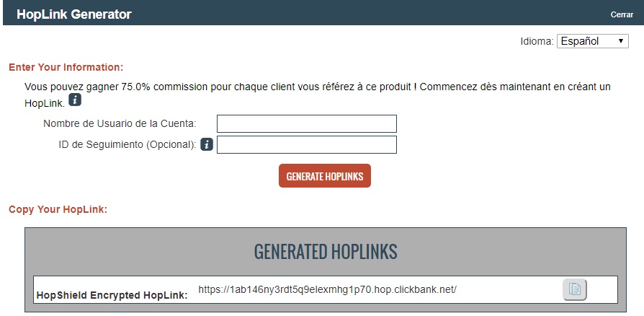
Task: Click the HopLink Generator title
Action: coord(74,14)
